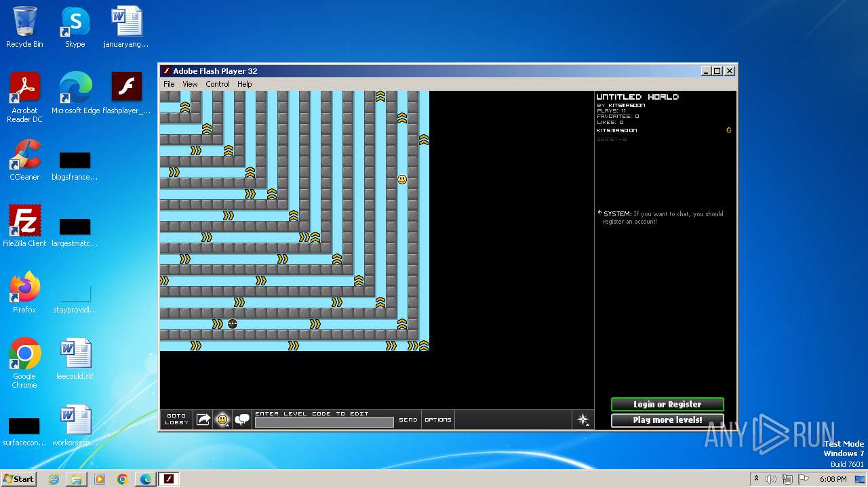Open the minimap compass star icon
Screen dimensions: 868x488
point(583,420)
